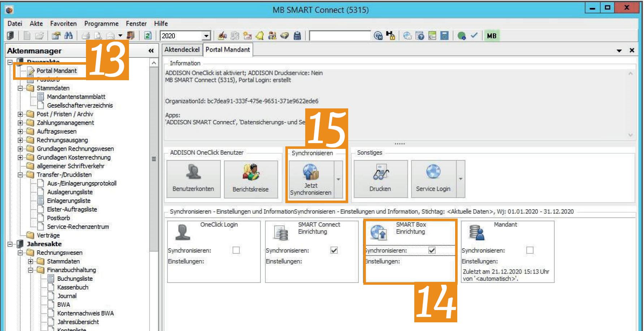Open the Benutzerkonten user accounts button
The height and width of the screenshot is (331, 644).
[194, 179]
